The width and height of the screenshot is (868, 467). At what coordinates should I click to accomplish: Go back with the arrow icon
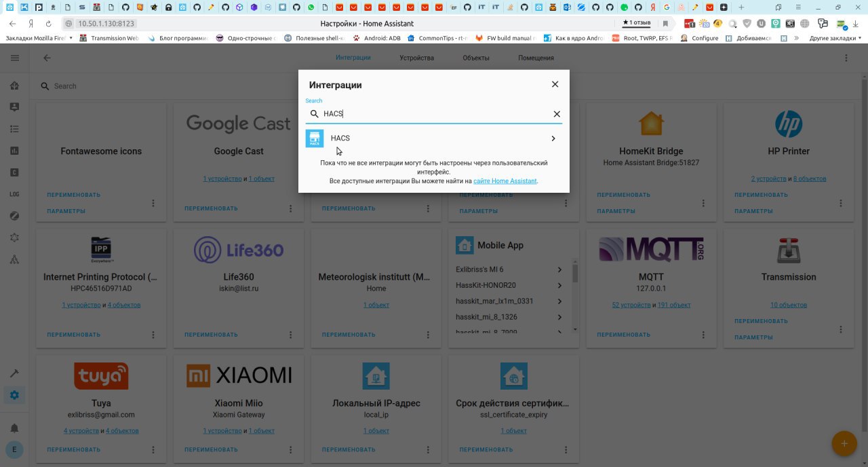click(x=47, y=58)
